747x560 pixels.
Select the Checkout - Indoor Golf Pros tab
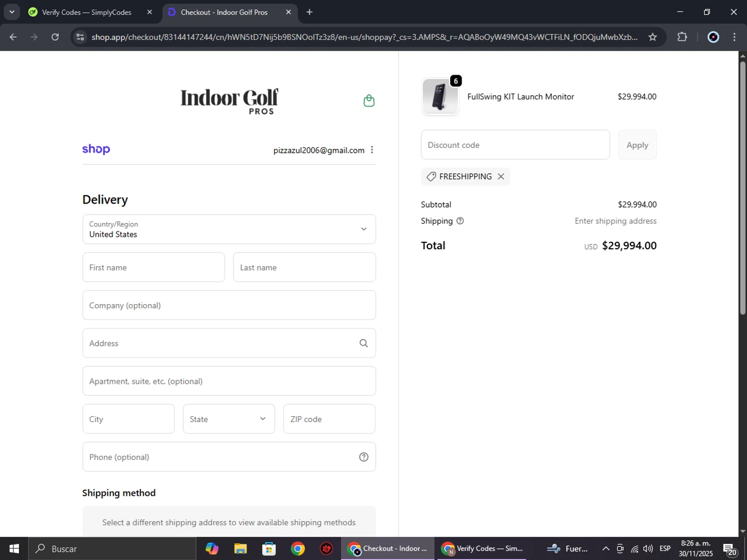224,12
